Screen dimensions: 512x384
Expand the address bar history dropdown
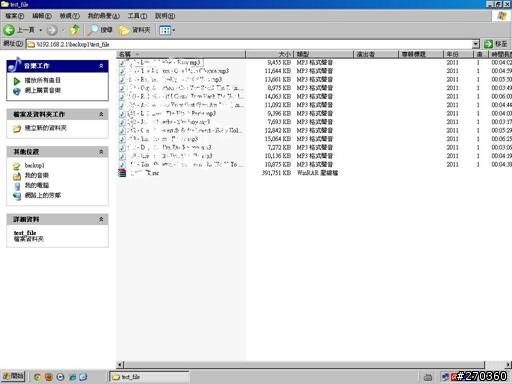click(475, 44)
